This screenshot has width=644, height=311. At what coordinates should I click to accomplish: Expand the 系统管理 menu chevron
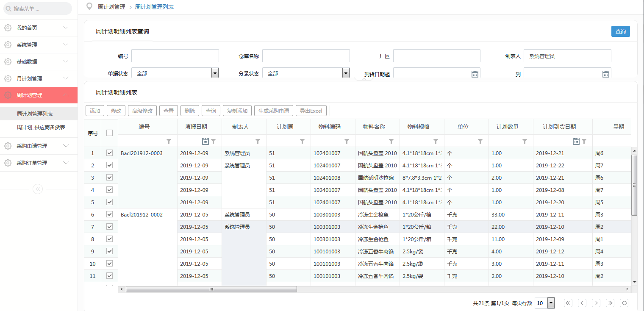tap(66, 44)
